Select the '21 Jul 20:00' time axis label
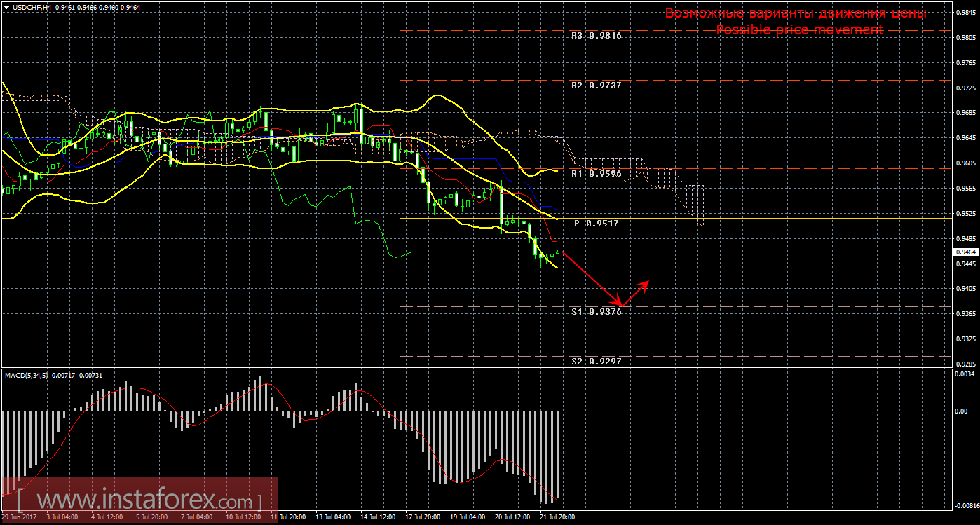 (557, 517)
